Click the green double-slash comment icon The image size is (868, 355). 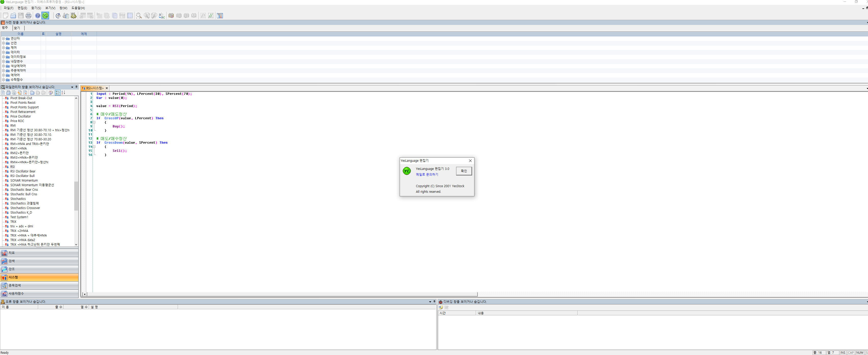tap(211, 16)
